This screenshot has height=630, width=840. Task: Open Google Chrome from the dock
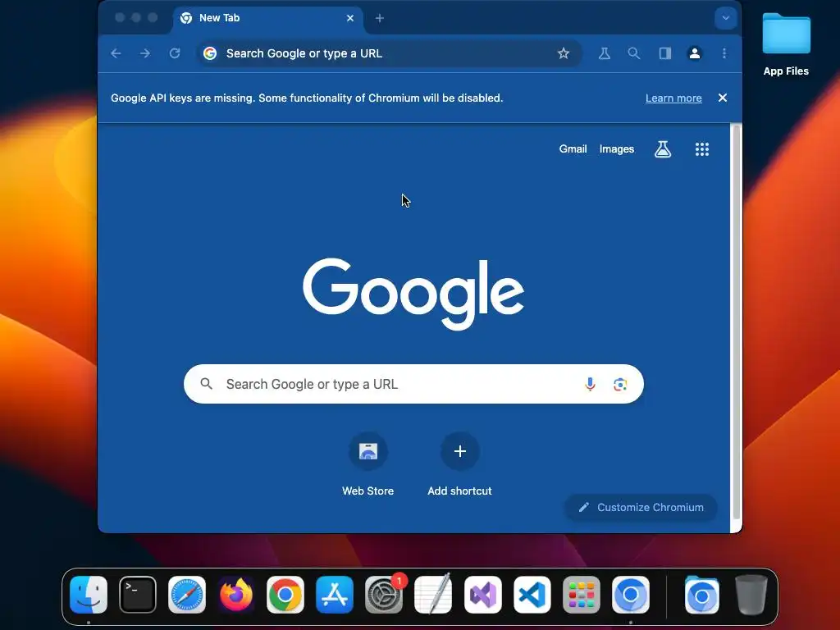point(285,595)
